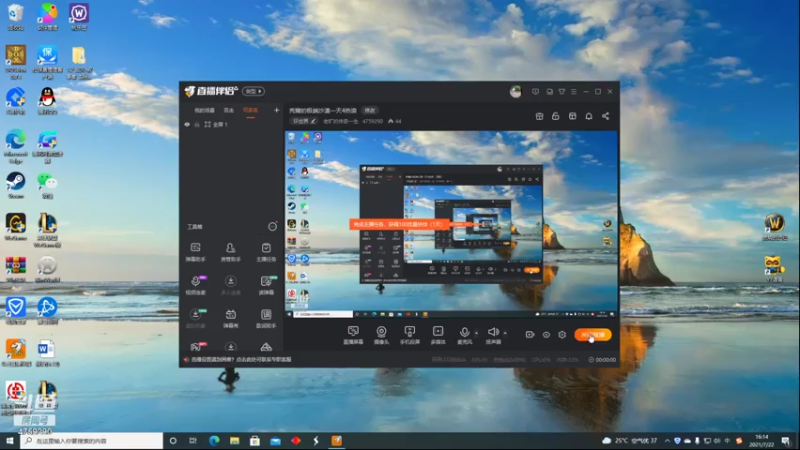Toggle the preview eye icon beside settings
Image resolution: width=800 pixels, height=450 pixels.
pyautogui.click(x=546, y=335)
